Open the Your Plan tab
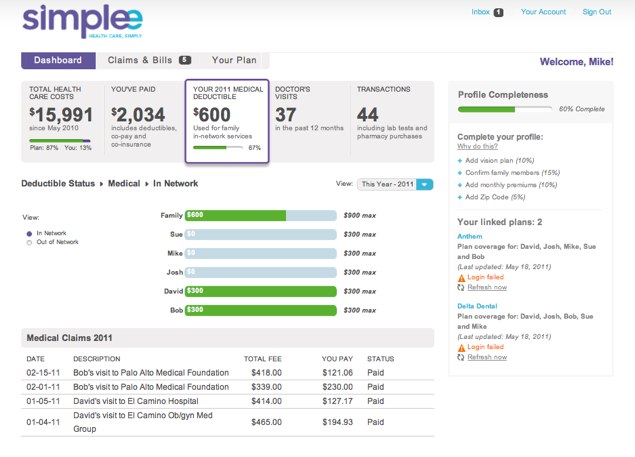635x457 pixels. 235,61
